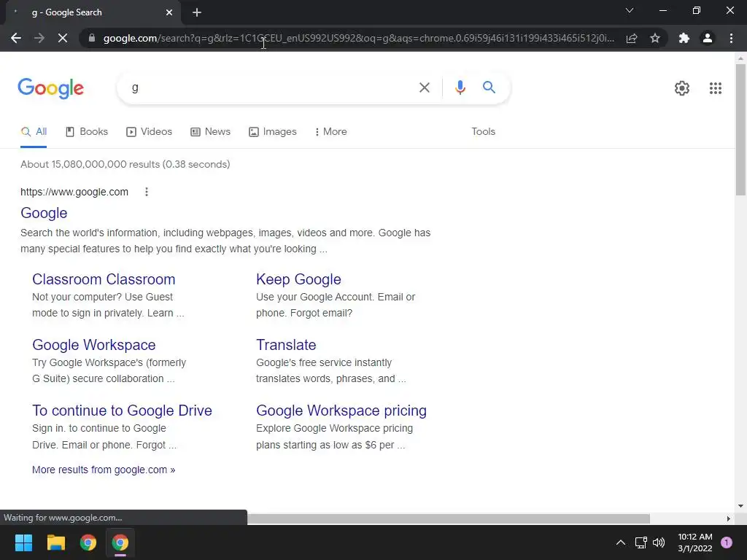Image resolution: width=747 pixels, height=560 pixels.
Task: Open the Chrome three-dot menu
Action: click(731, 38)
